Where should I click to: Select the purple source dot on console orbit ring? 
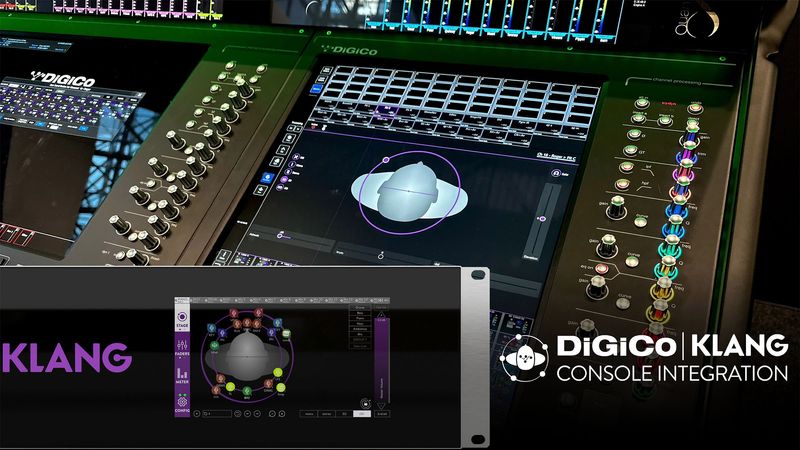[386, 160]
